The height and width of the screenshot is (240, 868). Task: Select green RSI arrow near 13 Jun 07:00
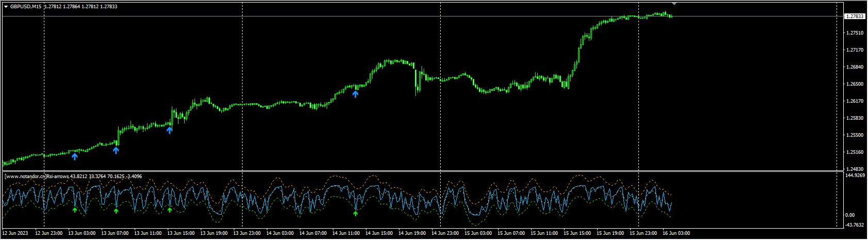click(x=116, y=211)
